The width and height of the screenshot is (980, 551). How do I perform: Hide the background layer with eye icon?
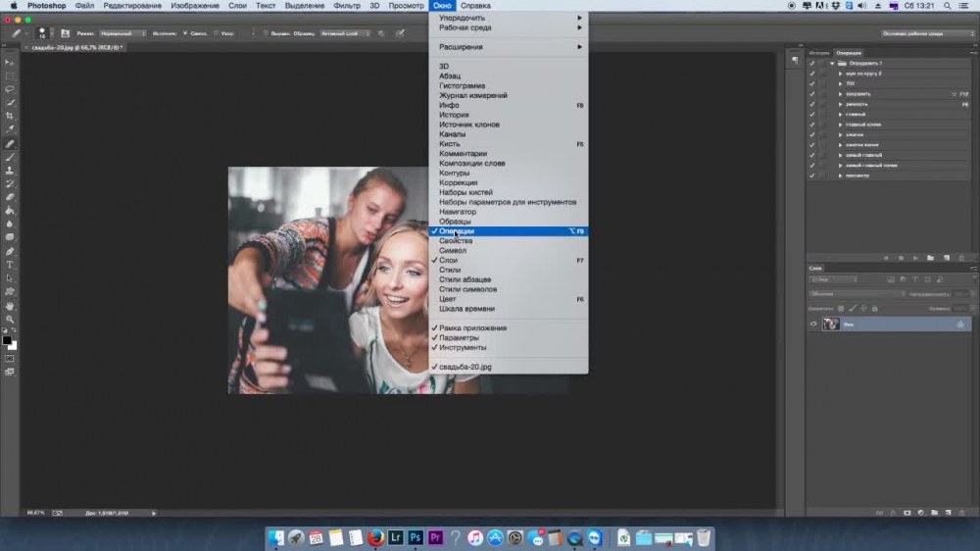pyautogui.click(x=813, y=324)
